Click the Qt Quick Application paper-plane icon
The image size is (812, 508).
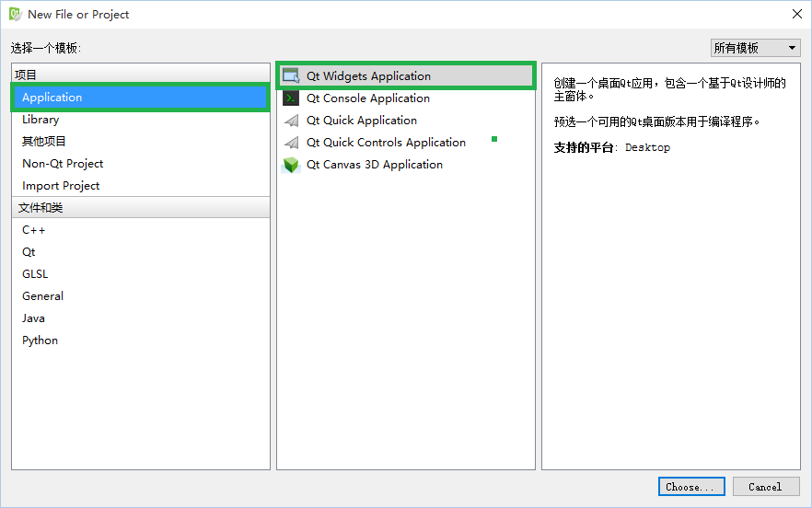pos(291,121)
